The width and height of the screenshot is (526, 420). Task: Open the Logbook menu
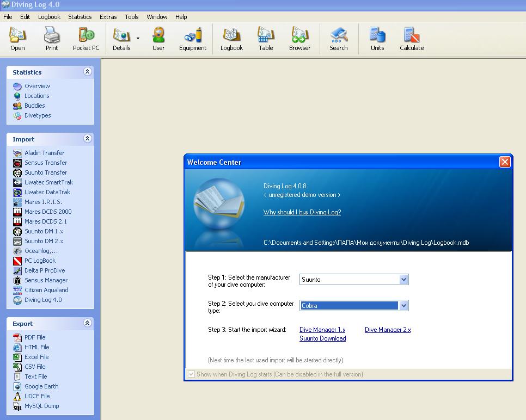pyautogui.click(x=50, y=17)
